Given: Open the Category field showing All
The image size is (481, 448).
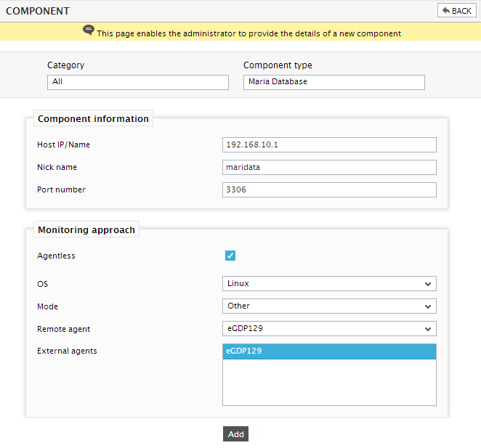Looking at the screenshot, I should point(138,82).
